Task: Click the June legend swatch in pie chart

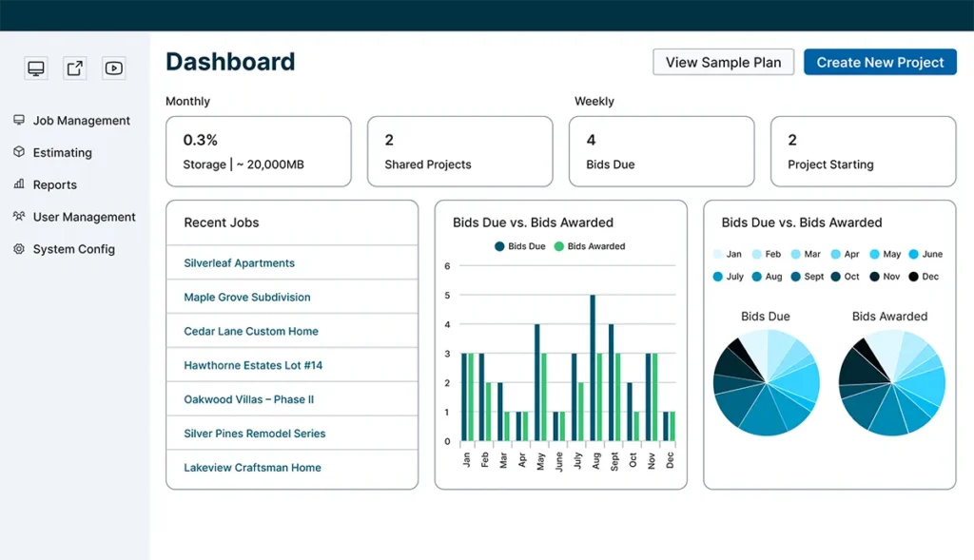Action: (x=914, y=254)
